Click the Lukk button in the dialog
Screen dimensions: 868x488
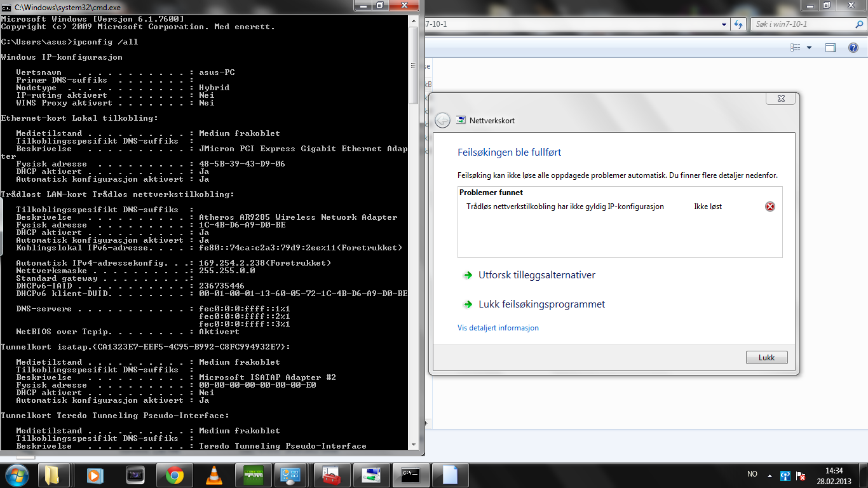coord(767,358)
